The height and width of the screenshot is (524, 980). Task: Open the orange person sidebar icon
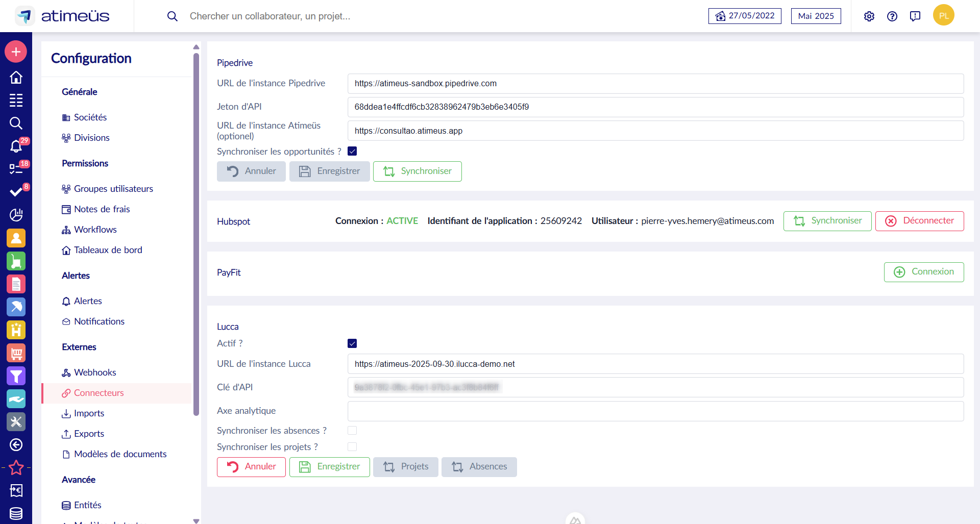[x=16, y=238]
